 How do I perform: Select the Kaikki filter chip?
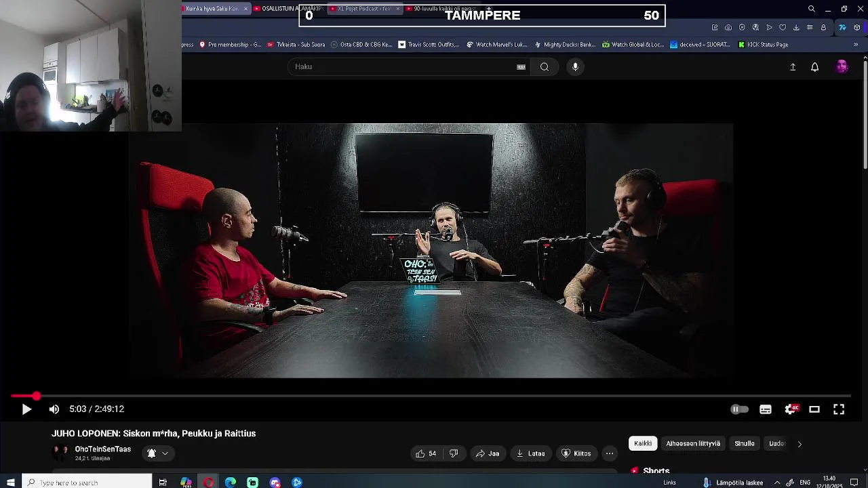pyautogui.click(x=643, y=443)
